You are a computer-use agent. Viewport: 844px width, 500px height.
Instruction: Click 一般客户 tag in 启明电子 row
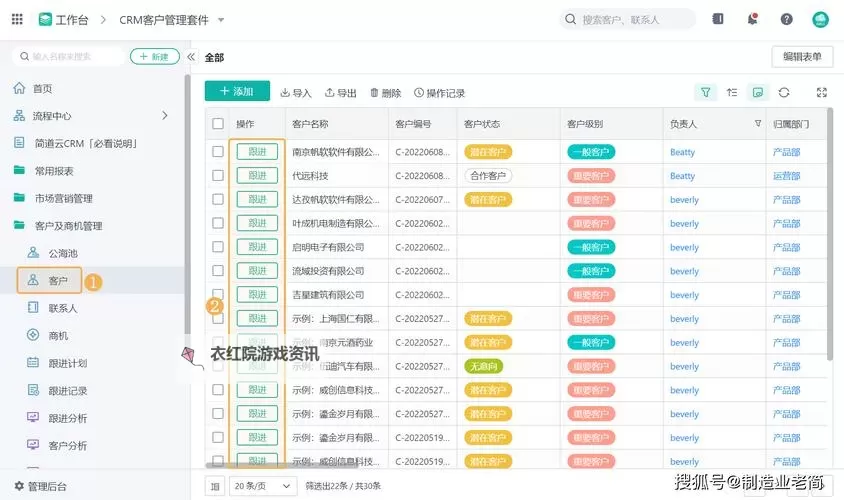tap(591, 247)
